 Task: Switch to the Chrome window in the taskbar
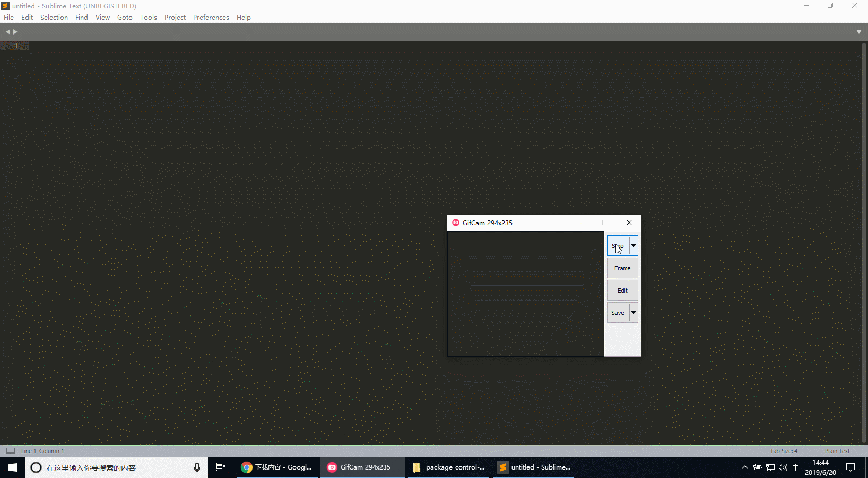click(277, 467)
